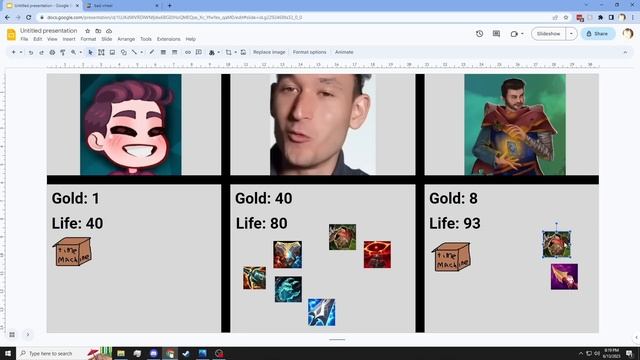Open the shapes tool

123,52
